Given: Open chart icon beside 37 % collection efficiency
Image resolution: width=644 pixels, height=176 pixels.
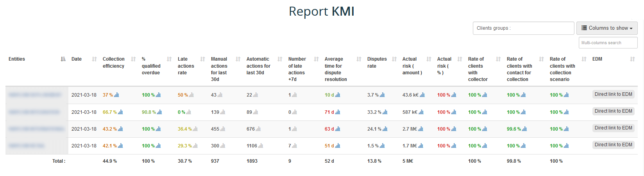Looking at the screenshot, I should click(116, 95).
